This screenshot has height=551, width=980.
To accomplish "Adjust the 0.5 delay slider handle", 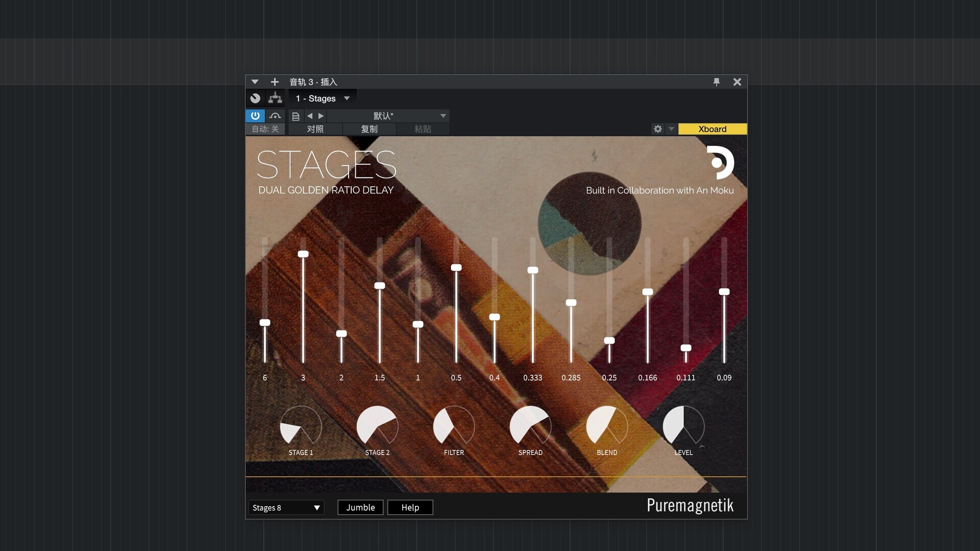I will click(456, 267).
